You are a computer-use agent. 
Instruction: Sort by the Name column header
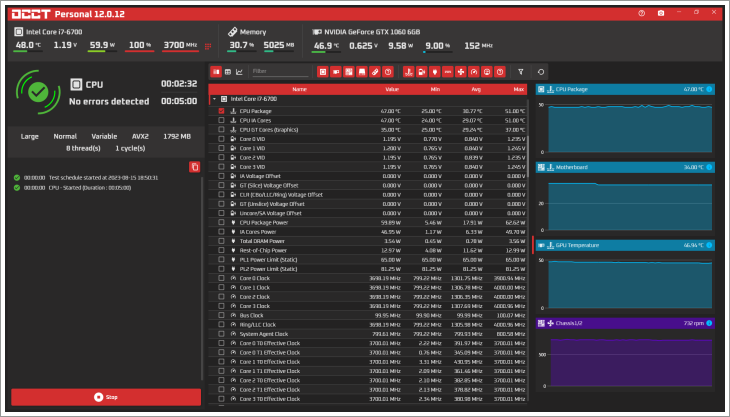point(299,89)
